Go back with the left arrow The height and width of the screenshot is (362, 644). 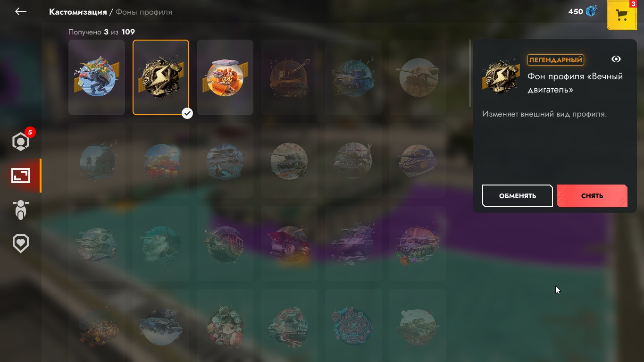[20, 11]
